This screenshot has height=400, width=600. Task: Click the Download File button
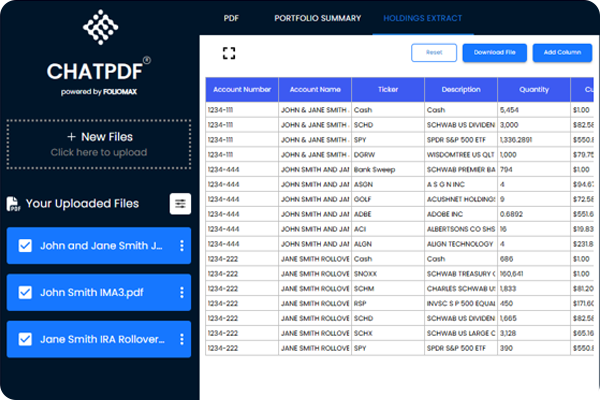pyautogui.click(x=495, y=52)
